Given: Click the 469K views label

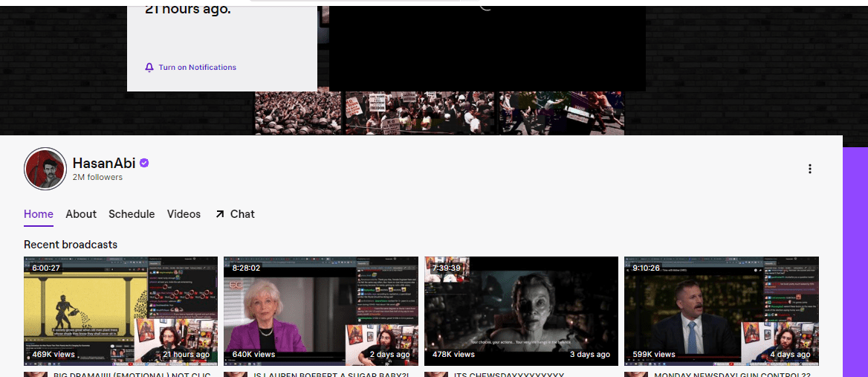Looking at the screenshot, I should point(54,354).
